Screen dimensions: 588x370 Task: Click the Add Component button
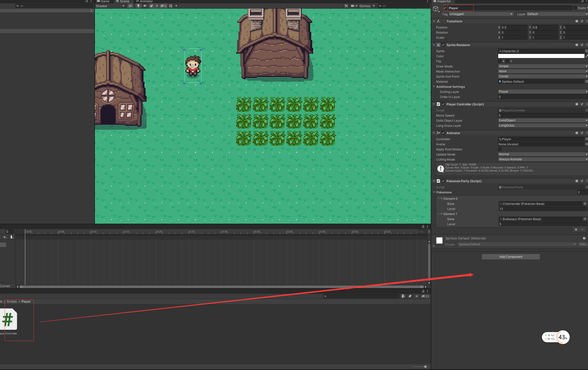(511, 257)
